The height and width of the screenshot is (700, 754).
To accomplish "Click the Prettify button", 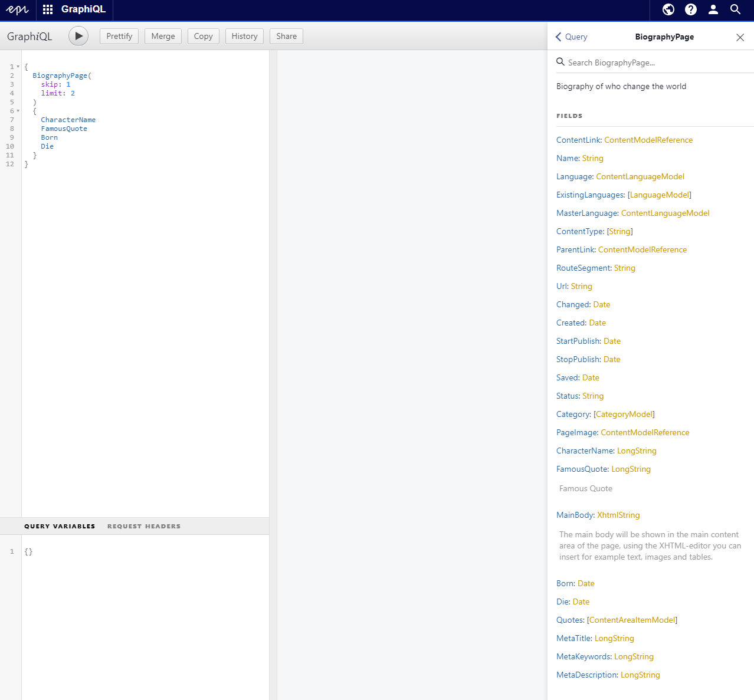I will pyautogui.click(x=119, y=36).
